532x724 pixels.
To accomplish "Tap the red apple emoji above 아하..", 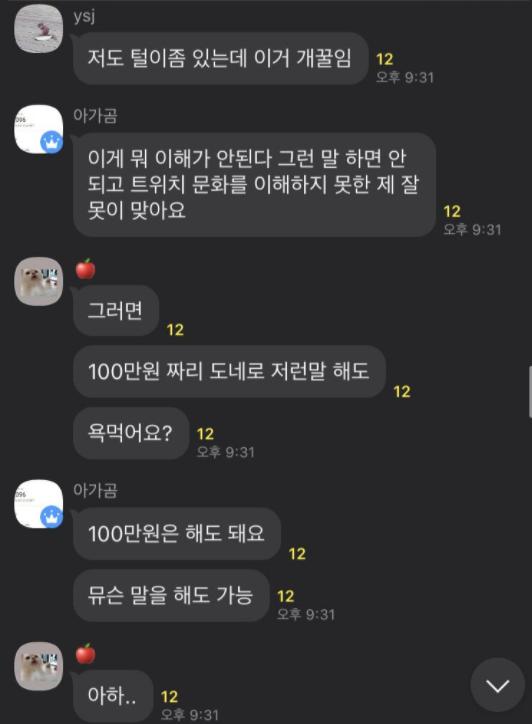I will pos(85,653).
